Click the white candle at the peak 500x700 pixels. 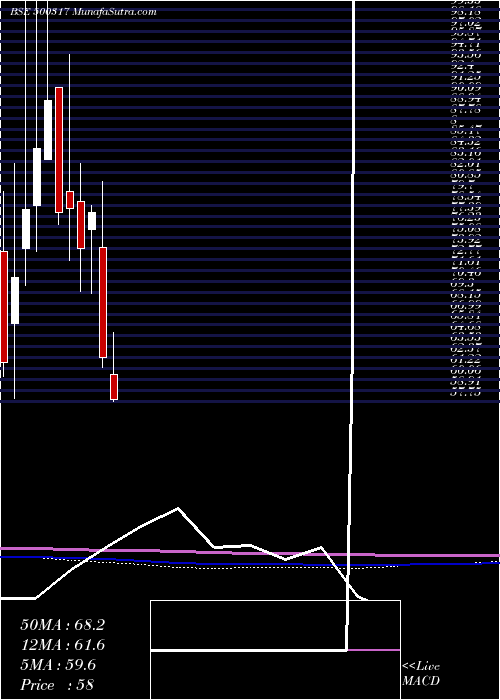click(x=48, y=130)
